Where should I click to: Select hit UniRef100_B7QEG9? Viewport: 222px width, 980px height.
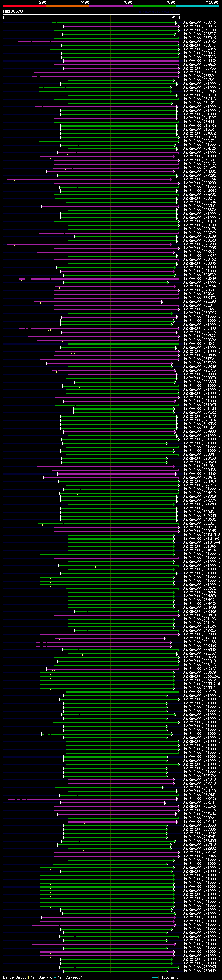point(199,275)
